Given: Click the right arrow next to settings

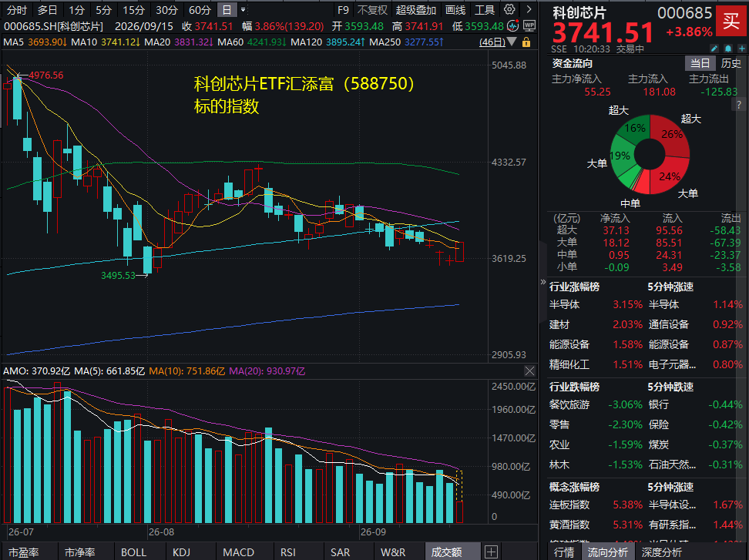Looking at the screenshot, I should (529, 9).
